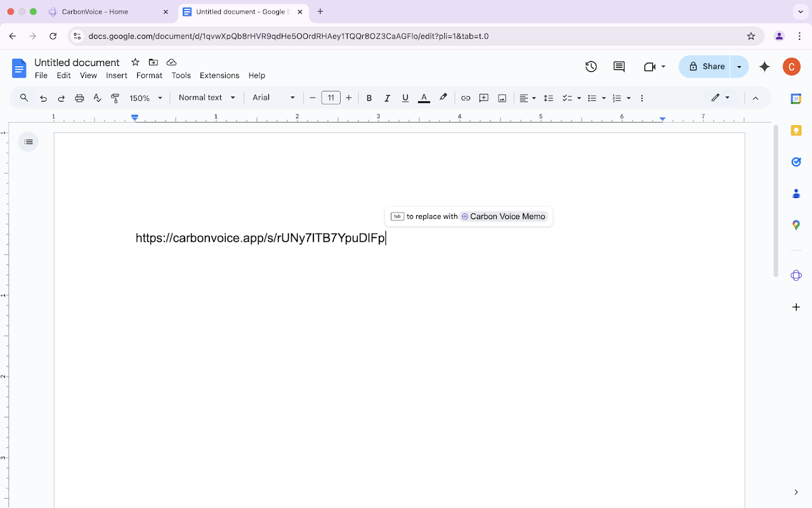Screen dimensions: 812x508
Task: Open the checklist menu dropdown
Action: pyautogui.click(x=579, y=98)
